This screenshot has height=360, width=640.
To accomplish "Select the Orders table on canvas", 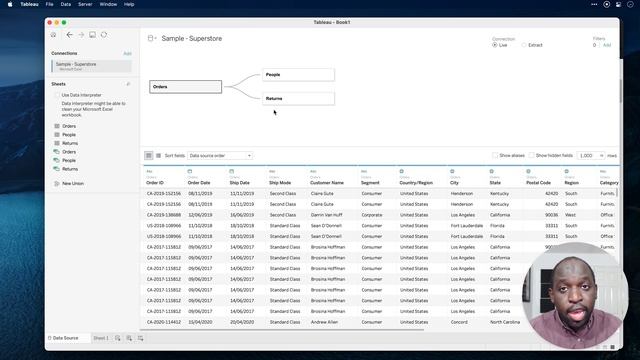I will pyautogui.click(x=186, y=87).
